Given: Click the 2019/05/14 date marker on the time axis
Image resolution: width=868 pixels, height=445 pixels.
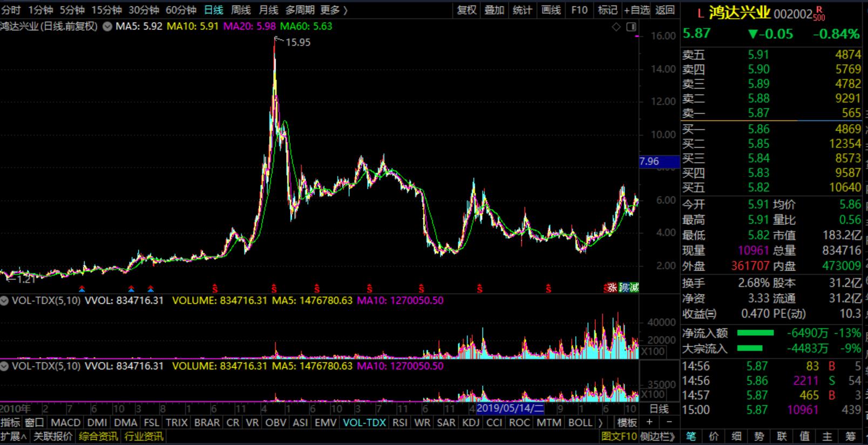Looking at the screenshot, I should coord(510,409).
